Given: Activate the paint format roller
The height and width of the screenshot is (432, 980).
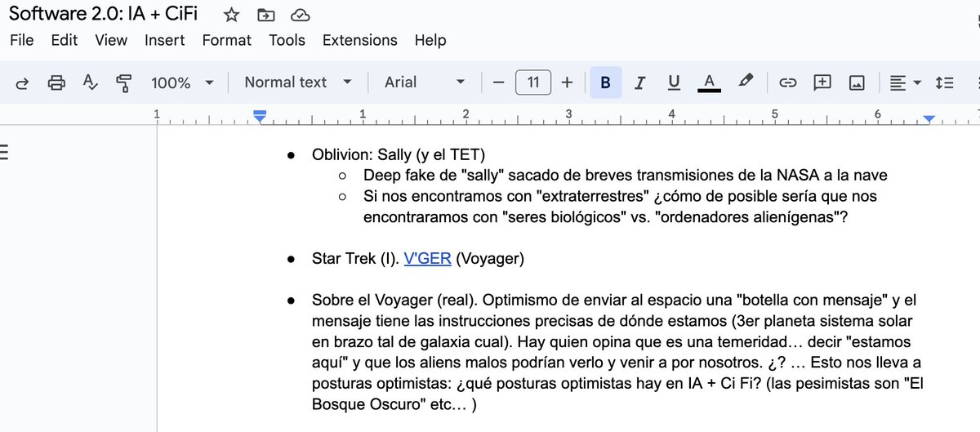Looking at the screenshot, I should click(x=123, y=82).
